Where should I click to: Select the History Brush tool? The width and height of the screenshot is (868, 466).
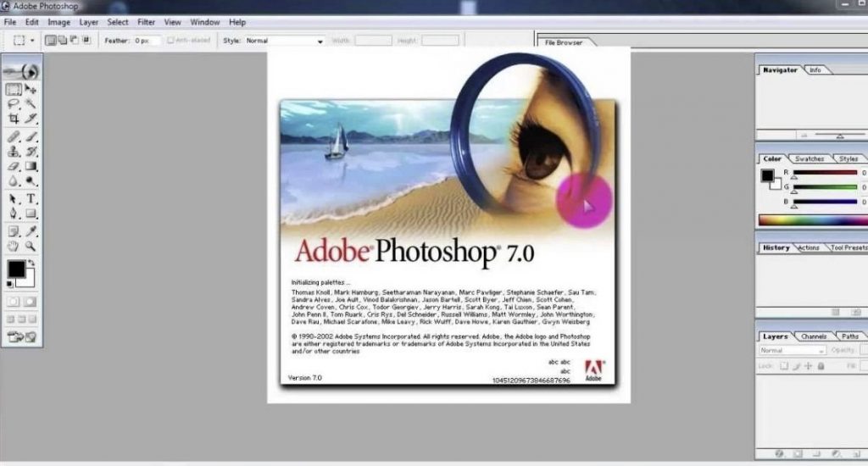[x=31, y=151]
